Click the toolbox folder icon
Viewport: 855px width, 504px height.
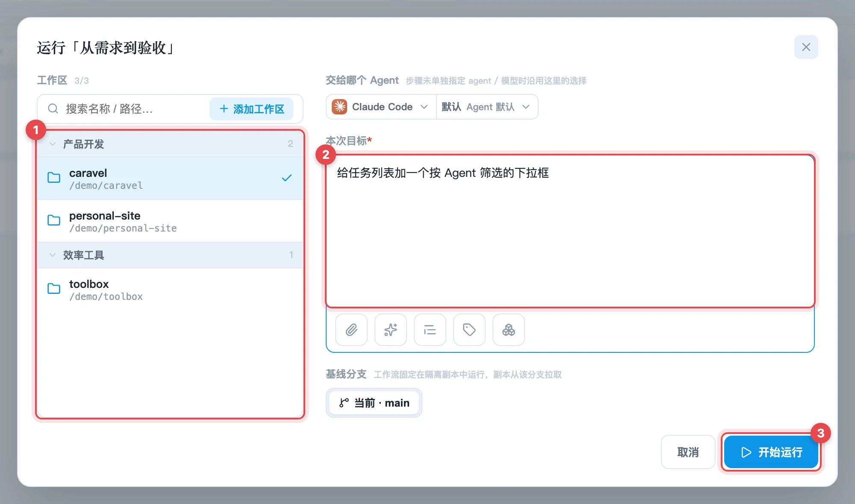pyautogui.click(x=54, y=289)
